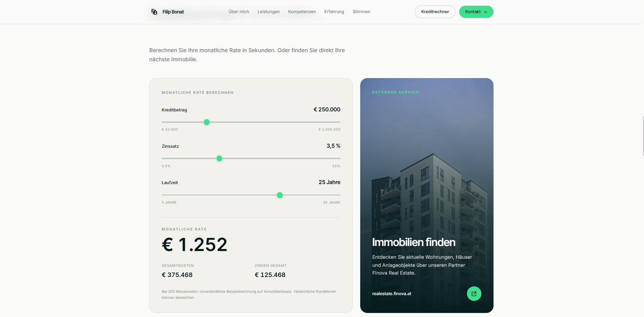
Task: Open the Kreditrechner button
Action: [435, 12]
